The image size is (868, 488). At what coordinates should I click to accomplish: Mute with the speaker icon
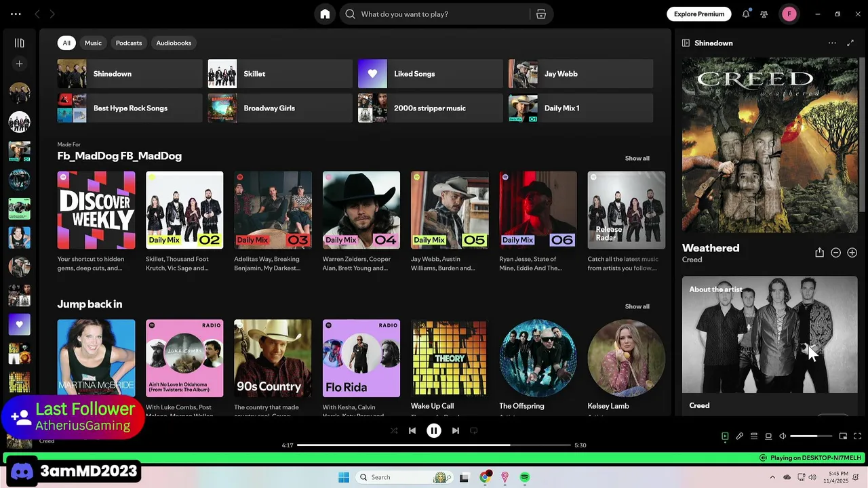pos(783,436)
